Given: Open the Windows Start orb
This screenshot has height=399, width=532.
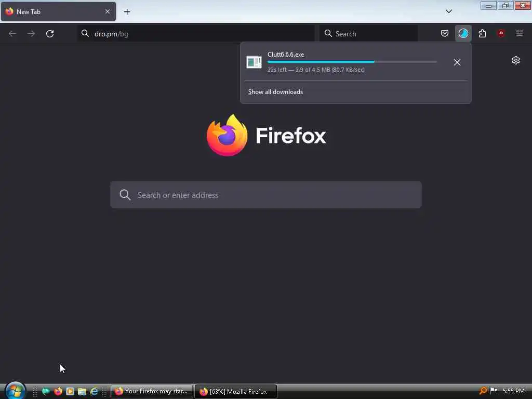Looking at the screenshot, I should [x=15, y=390].
